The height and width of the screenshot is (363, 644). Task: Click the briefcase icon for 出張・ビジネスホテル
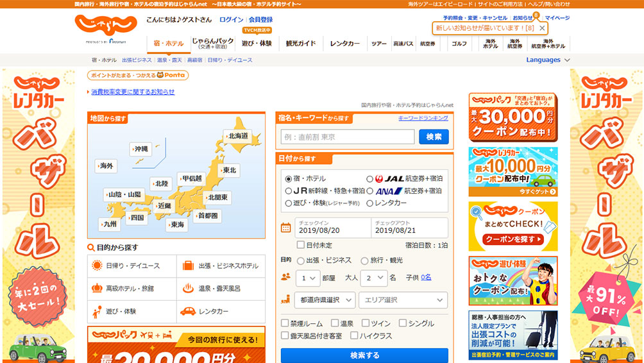pos(188,266)
